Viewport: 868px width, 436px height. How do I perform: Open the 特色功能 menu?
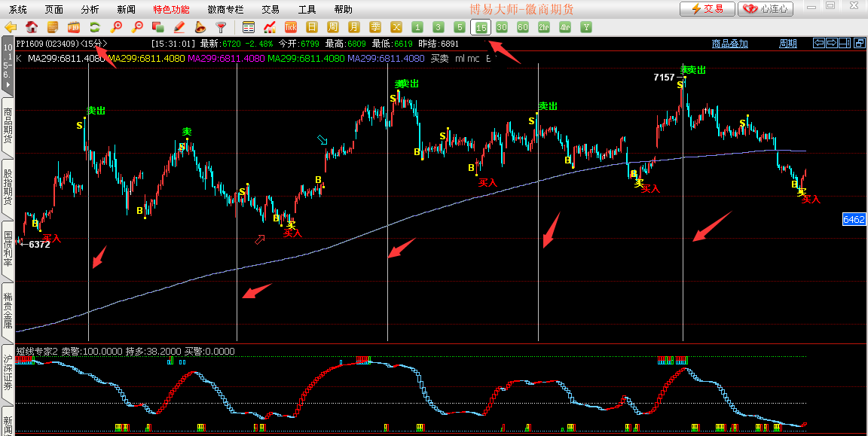(171, 9)
